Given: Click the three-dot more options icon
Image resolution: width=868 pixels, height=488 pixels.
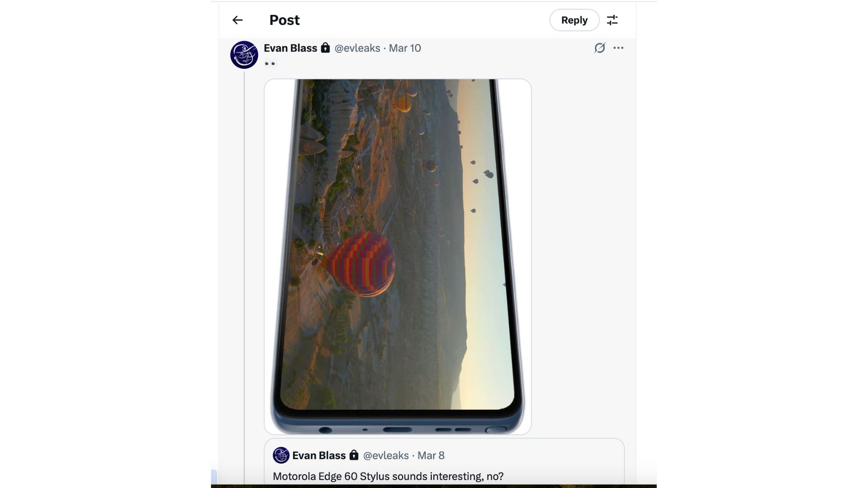Looking at the screenshot, I should pos(618,47).
